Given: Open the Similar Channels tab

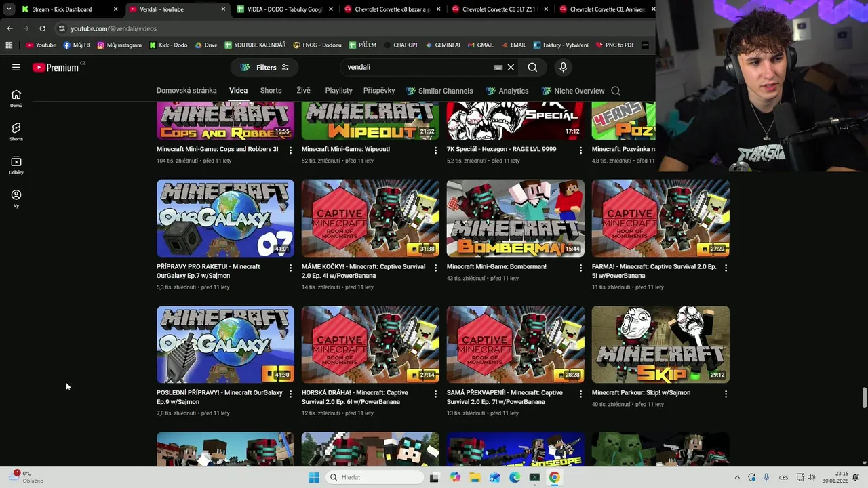Looking at the screenshot, I should point(439,91).
